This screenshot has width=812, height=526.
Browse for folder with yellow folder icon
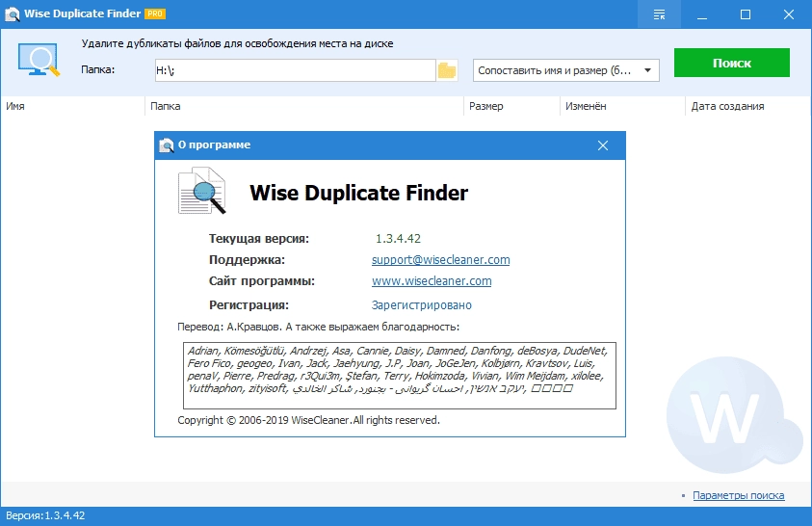click(x=446, y=70)
